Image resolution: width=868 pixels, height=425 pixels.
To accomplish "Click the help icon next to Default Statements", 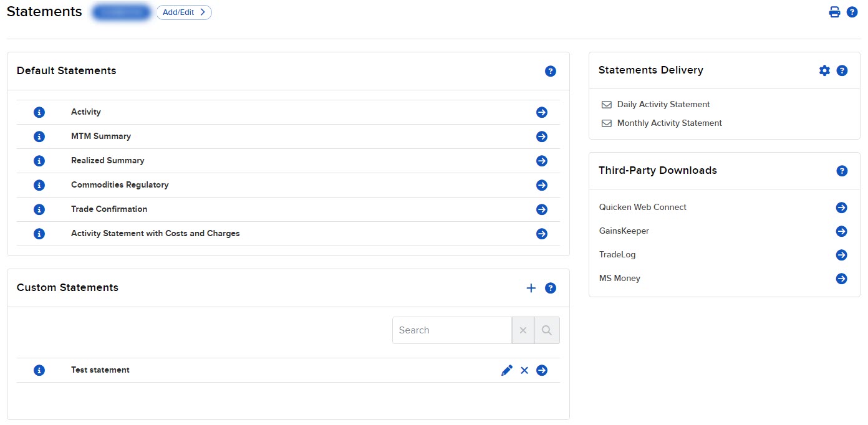I will (551, 71).
